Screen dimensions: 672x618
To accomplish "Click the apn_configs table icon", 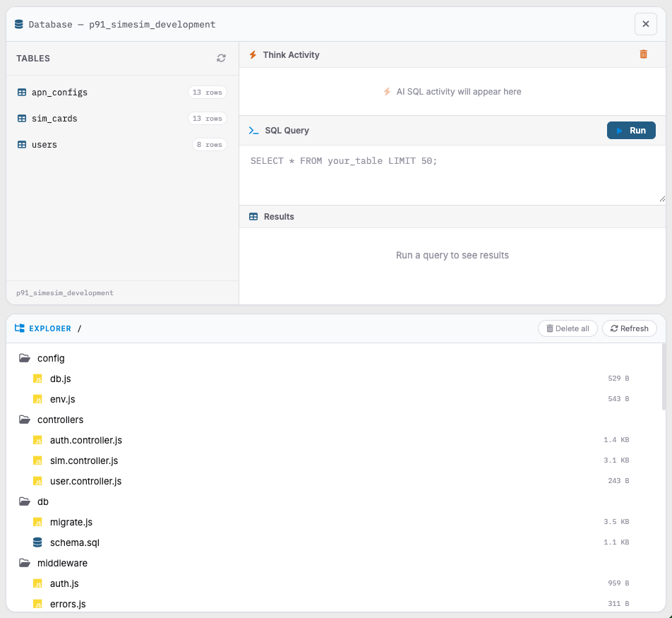I will [22, 93].
